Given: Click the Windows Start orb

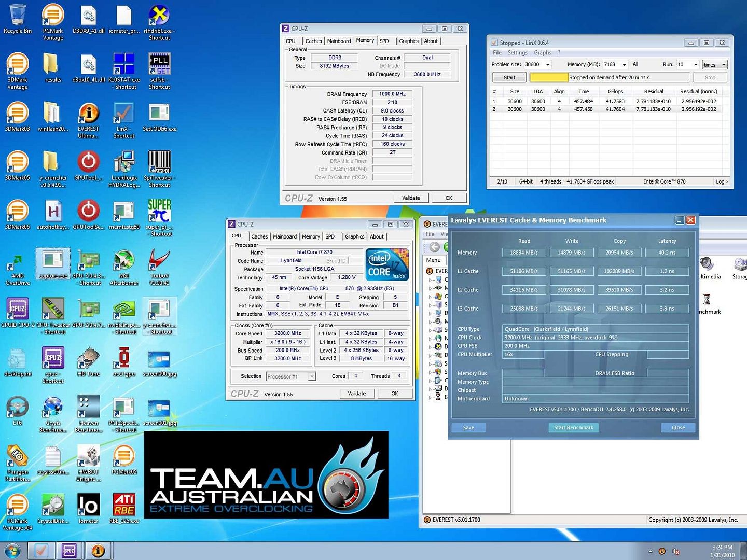Looking at the screenshot, I should pos(12,550).
